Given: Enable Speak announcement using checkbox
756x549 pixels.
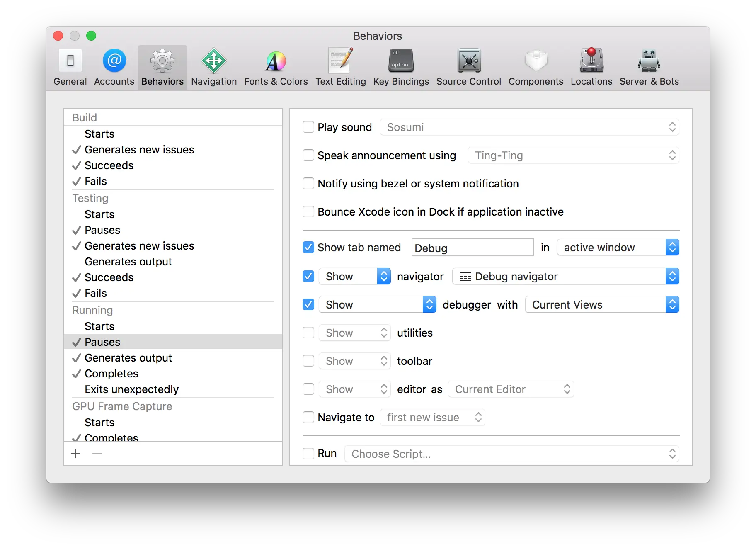Looking at the screenshot, I should point(308,155).
